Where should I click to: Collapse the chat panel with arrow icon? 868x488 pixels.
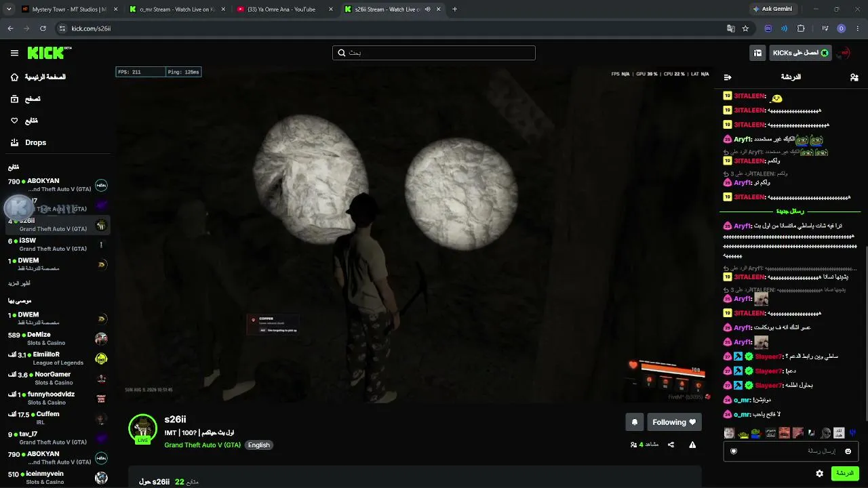tap(728, 77)
